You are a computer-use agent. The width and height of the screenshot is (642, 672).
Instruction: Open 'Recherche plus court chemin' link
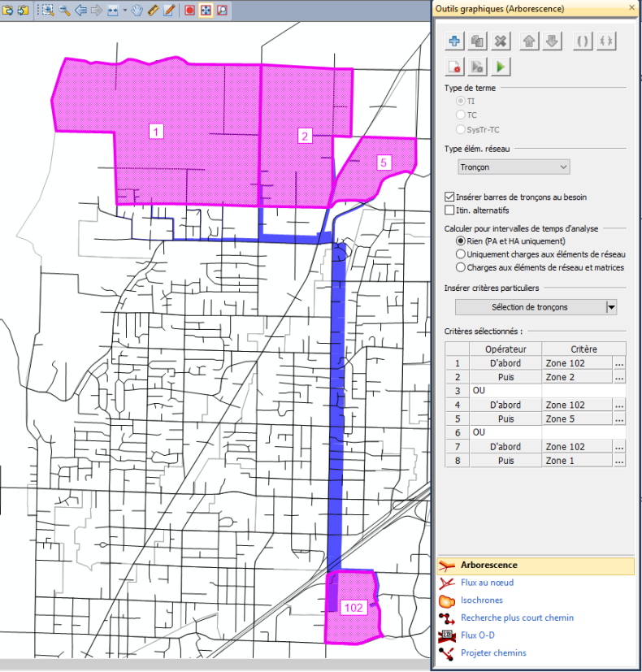pos(517,618)
